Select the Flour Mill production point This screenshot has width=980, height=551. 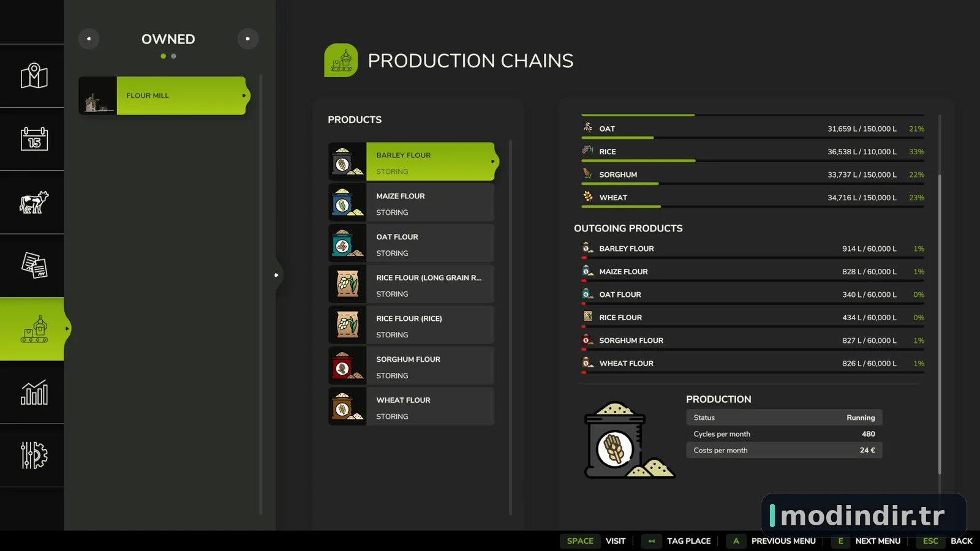pyautogui.click(x=164, y=96)
